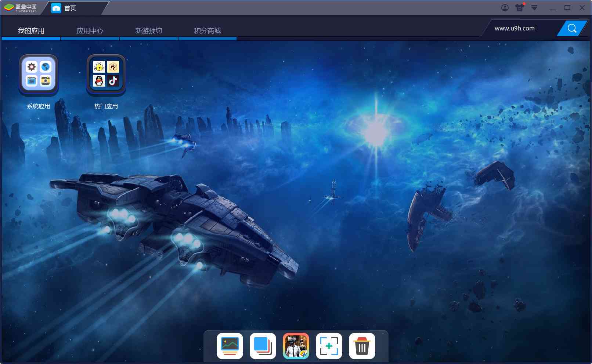Expand the title bar dropdown arrow menu
Screen dimensions: 592x364
[x=534, y=8]
